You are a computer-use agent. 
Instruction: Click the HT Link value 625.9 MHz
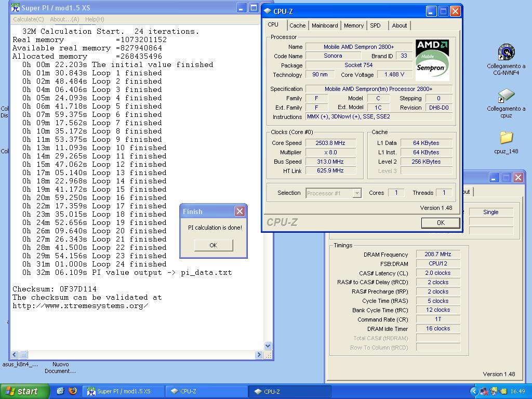[x=330, y=170]
